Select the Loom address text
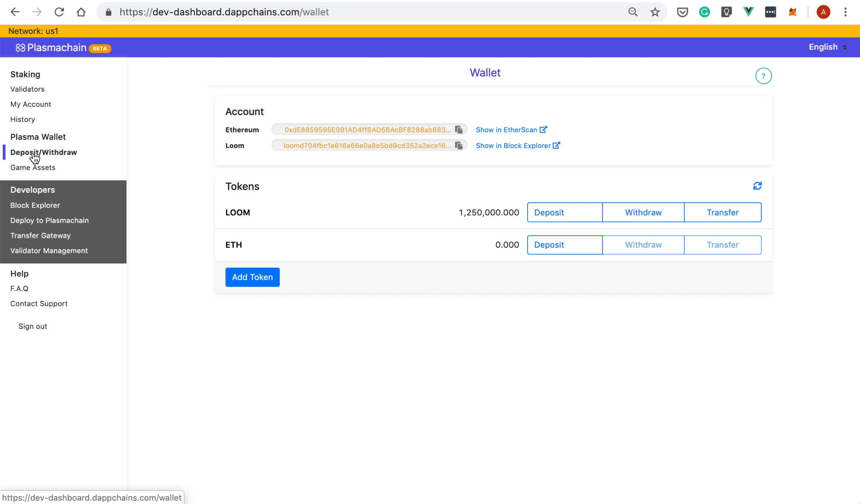This screenshot has height=504, width=860. (x=367, y=145)
